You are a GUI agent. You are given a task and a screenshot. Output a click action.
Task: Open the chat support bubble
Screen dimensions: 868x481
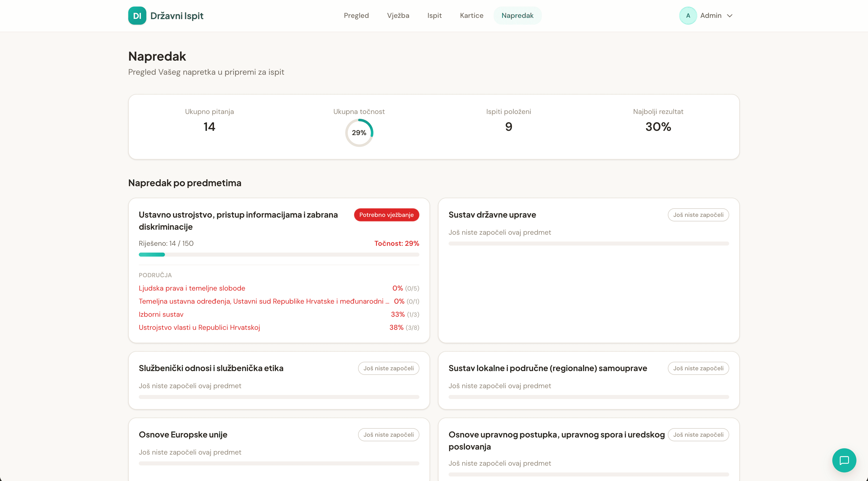[x=844, y=460]
